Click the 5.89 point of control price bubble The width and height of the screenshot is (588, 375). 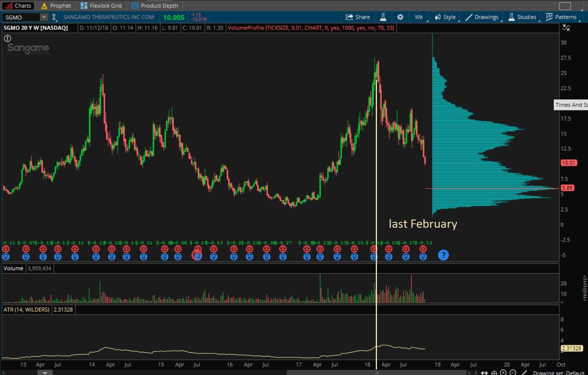[x=568, y=188]
